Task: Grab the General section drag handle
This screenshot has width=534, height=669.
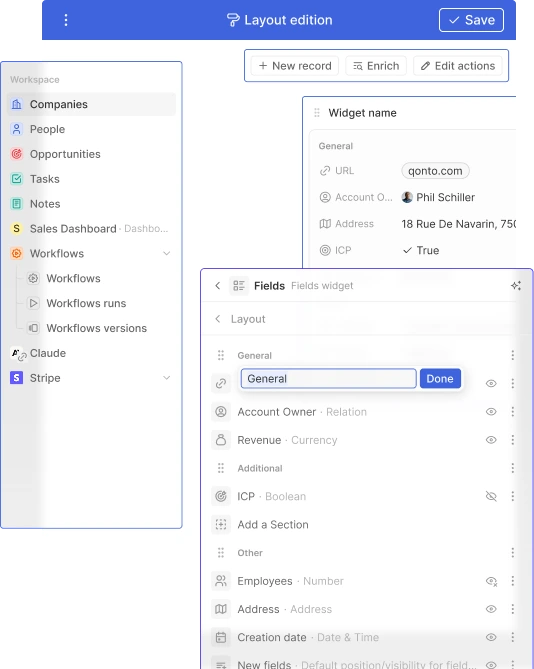Action: pos(221,355)
